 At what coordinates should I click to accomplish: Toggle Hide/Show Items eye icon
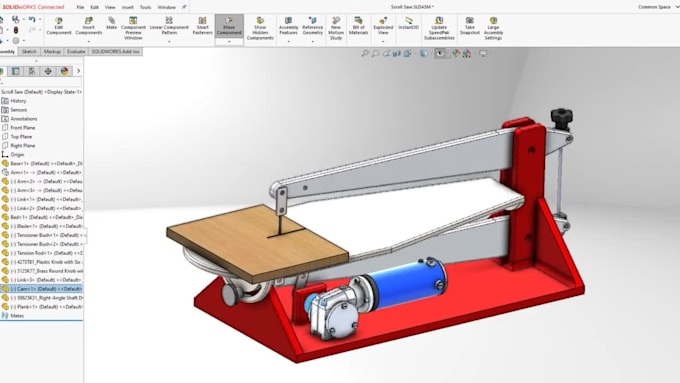[x=440, y=53]
